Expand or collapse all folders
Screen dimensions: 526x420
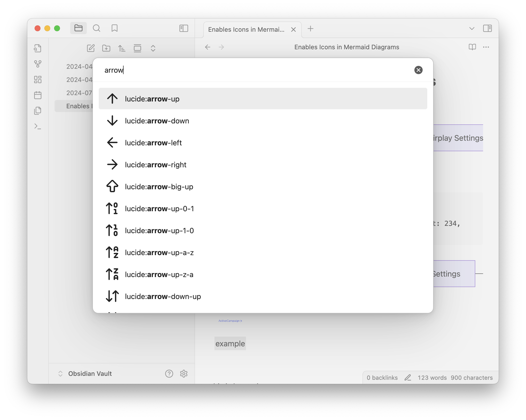pos(153,48)
